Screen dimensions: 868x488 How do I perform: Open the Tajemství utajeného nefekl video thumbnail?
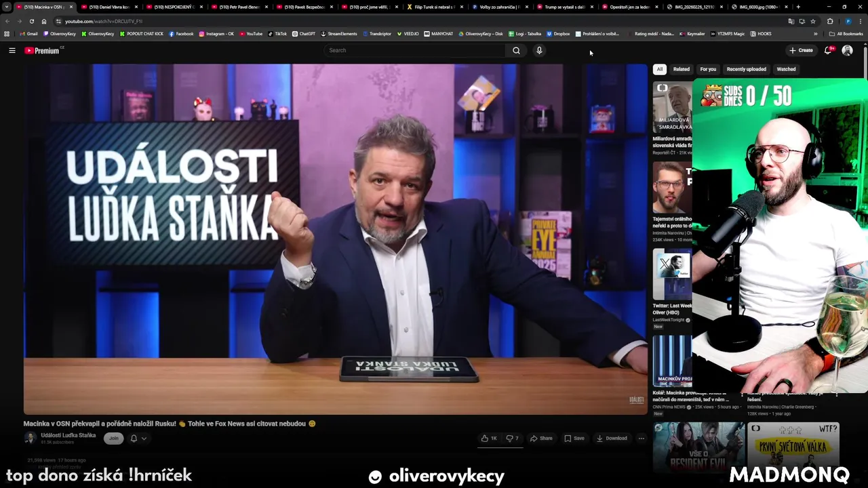[x=673, y=188]
